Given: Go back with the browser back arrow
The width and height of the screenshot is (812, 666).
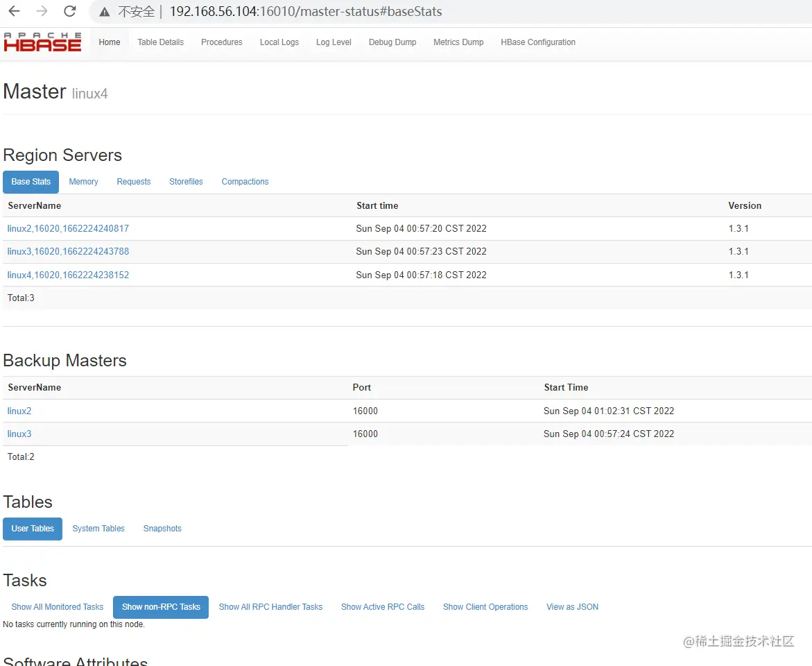Looking at the screenshot, I should click(15, 11).
